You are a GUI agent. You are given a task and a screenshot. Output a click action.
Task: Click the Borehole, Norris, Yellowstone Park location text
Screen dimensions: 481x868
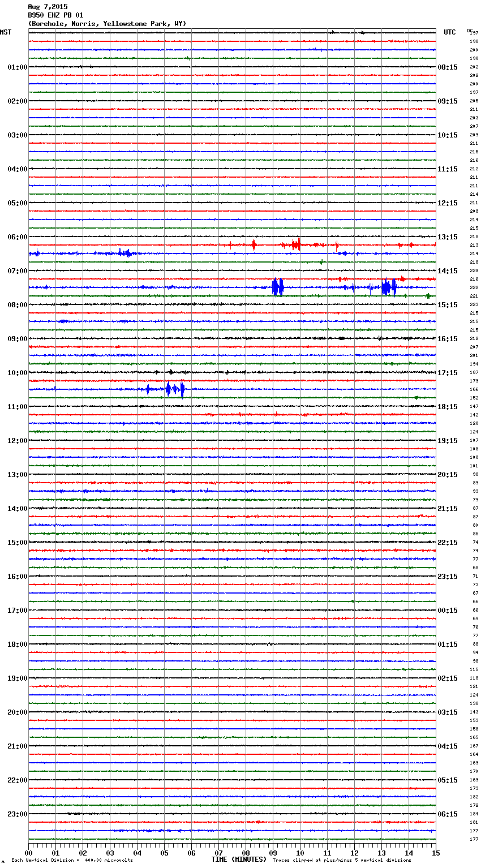[107, 24]
